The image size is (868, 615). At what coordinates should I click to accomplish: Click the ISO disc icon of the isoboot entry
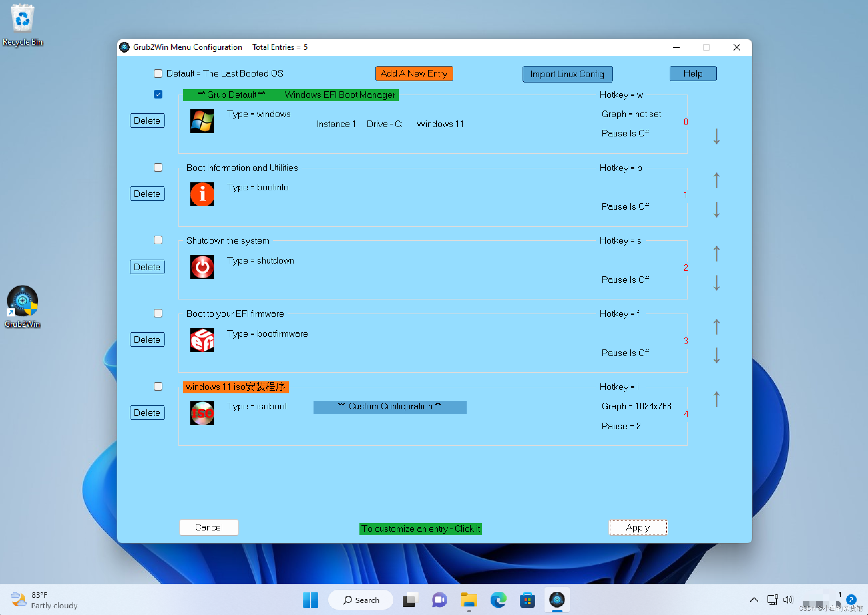[x=202, y=413]
